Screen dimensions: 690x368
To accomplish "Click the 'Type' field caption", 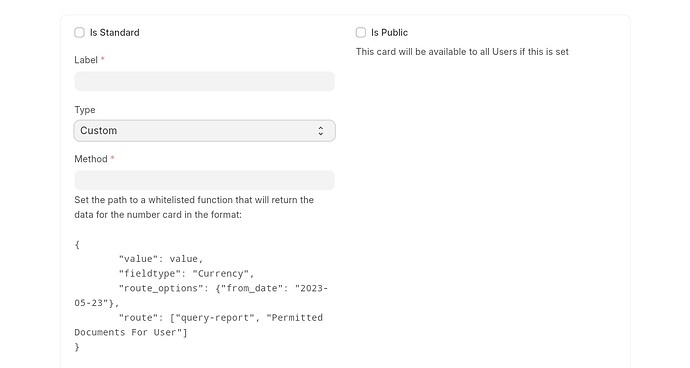I will click(x=85, y=110).
